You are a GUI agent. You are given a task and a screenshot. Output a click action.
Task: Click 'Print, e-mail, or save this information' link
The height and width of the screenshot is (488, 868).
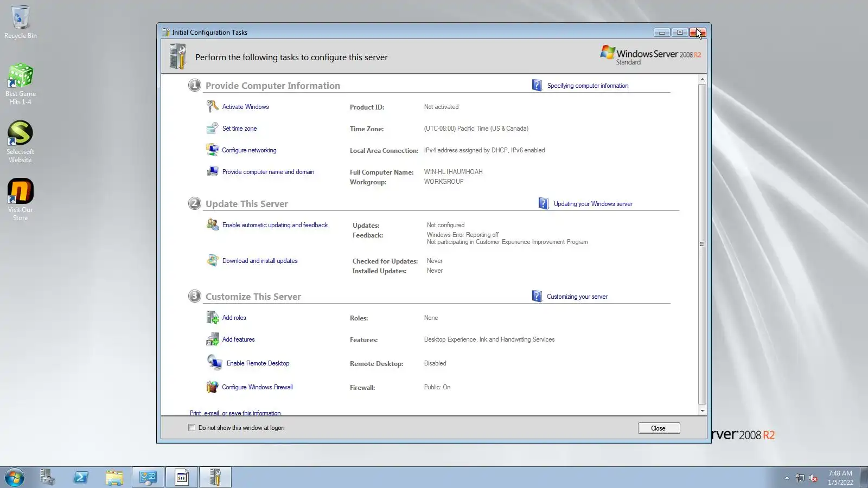[x=235, y=413]
